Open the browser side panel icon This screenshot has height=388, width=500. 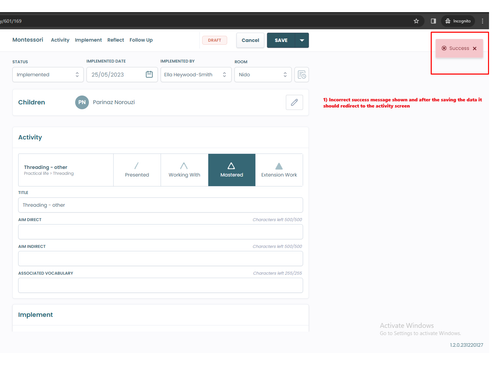coord(433,21)
